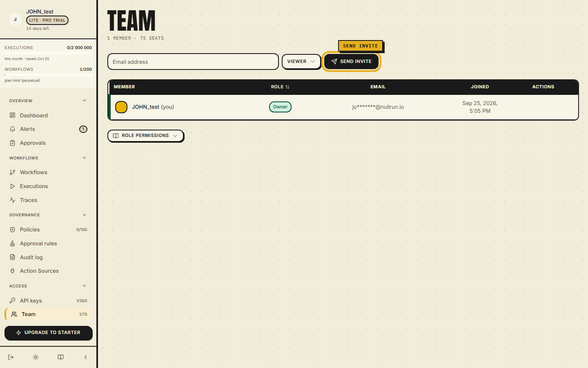Screen dimensions: 588x368
Task: Click the Approval rules stamp icon
Action: pyautogui.click(x=13, y=244)
